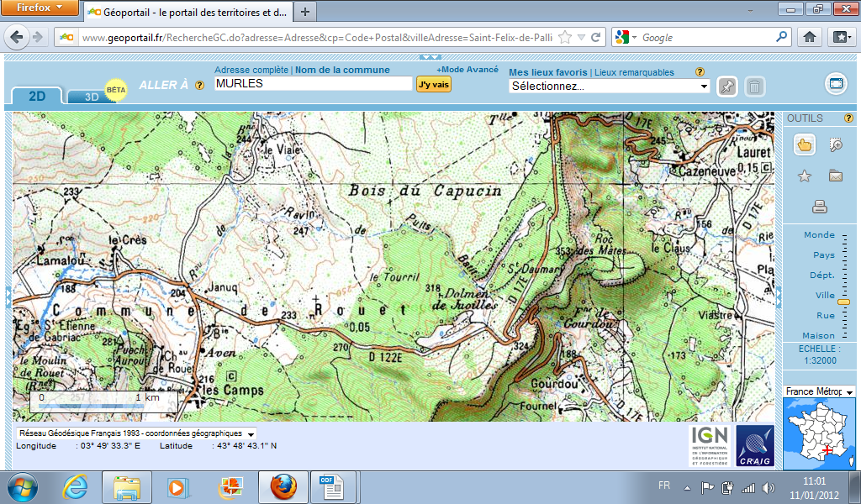Click the J'y vais button

pyautogui.click(x=434, y=84)
